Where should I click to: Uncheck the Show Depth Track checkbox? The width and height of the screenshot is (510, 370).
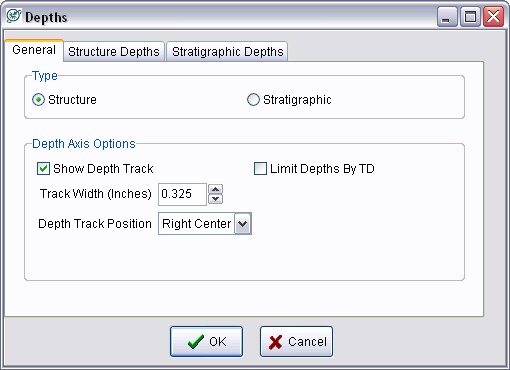43,169
